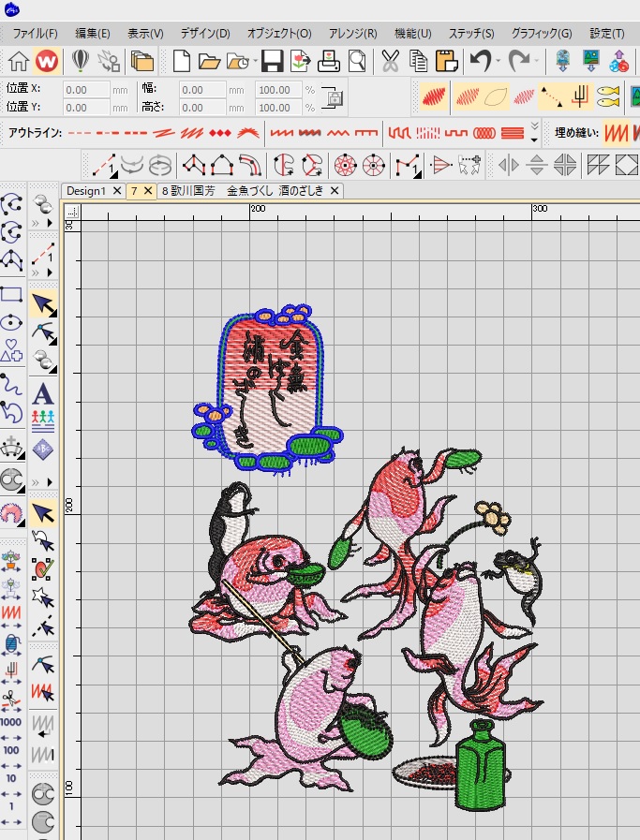Click the embroidered title cartouche design

coord(268,389)
